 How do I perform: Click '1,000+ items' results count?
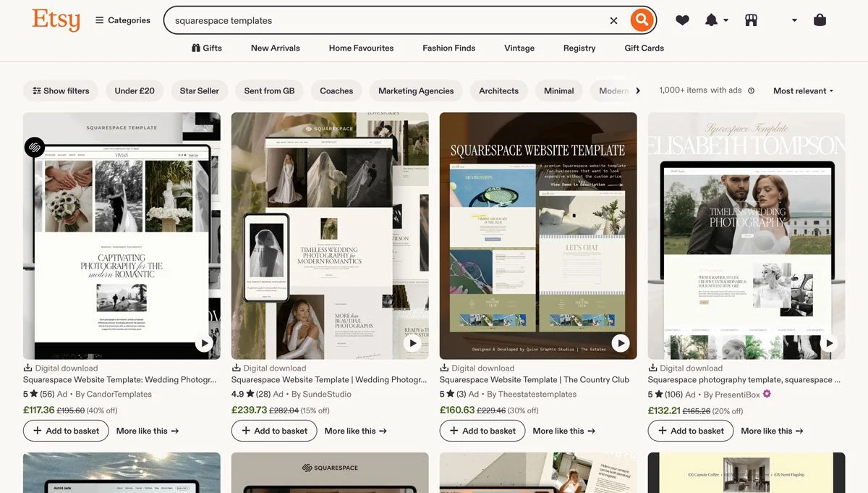point(683,90)
